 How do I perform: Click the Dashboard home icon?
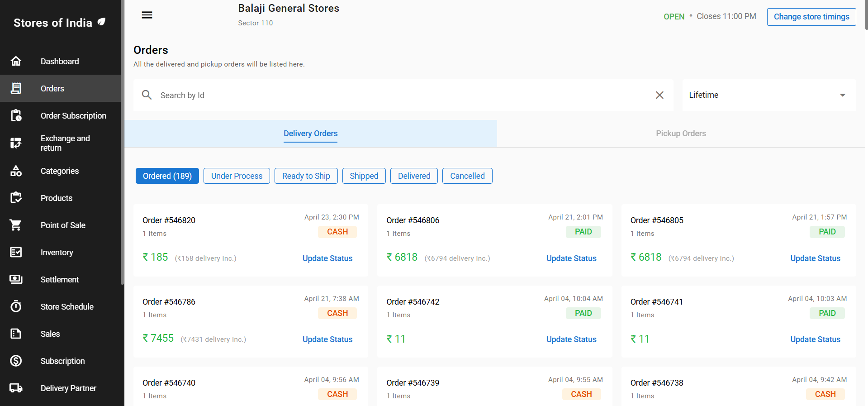click(16, 61)
